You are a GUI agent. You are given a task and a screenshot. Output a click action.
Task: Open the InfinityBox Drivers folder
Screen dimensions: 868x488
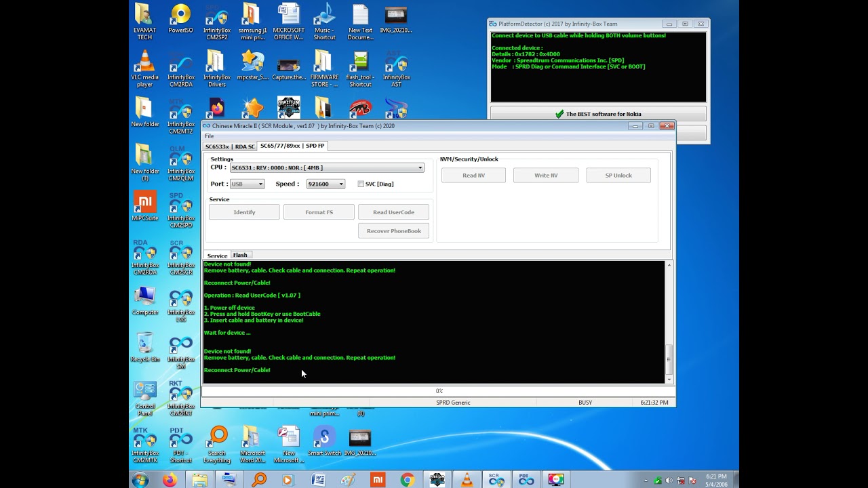[x=217, y=68]
